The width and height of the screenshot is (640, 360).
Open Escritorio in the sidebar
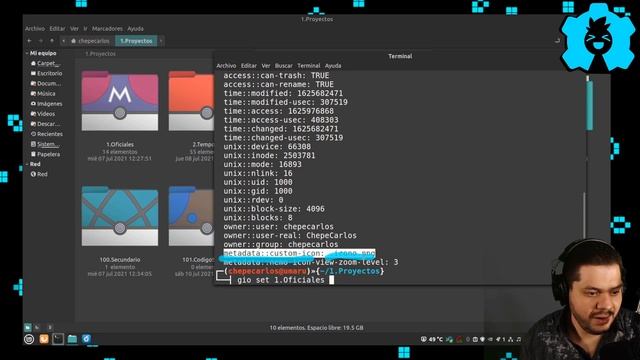[47, 73]
